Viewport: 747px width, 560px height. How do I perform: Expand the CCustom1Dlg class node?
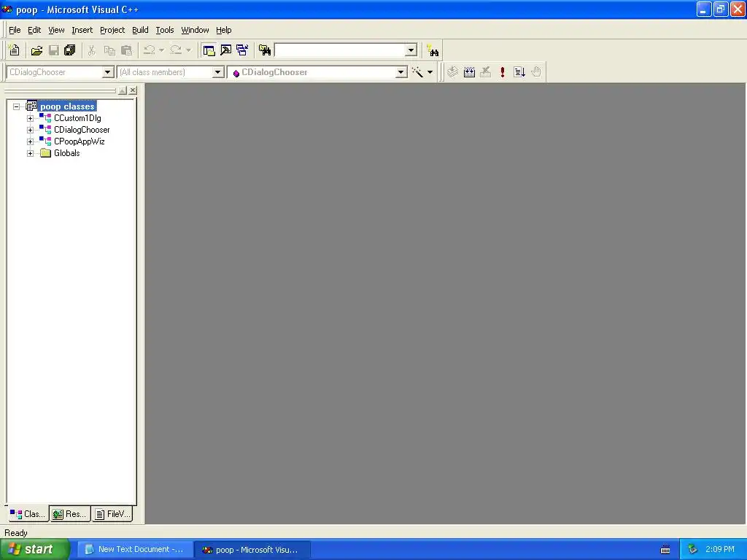point(30,118)
